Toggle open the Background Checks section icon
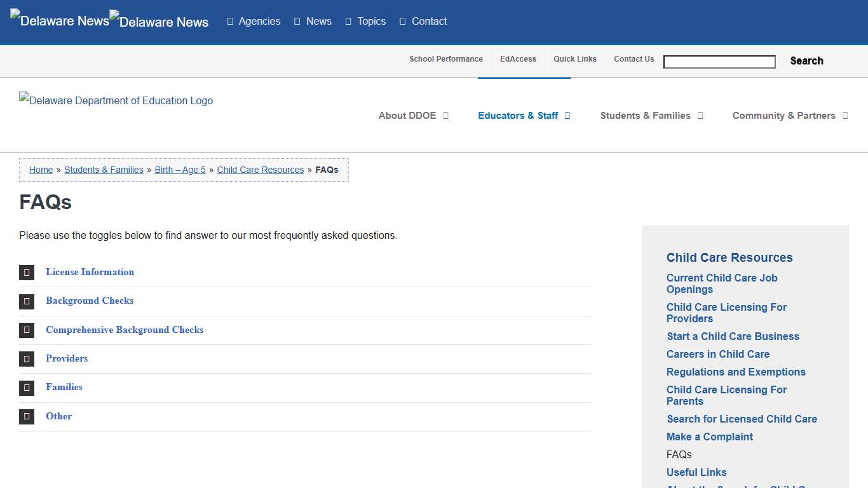 coord(27,301)
